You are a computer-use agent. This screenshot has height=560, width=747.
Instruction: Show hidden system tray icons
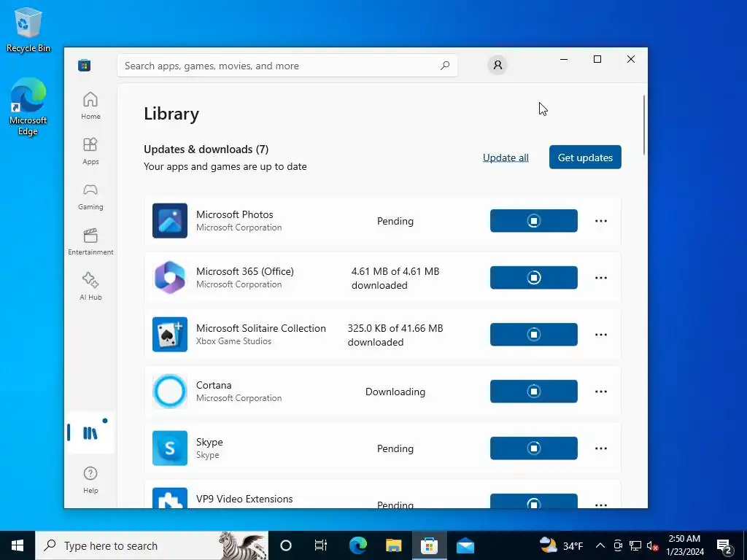(x=600, y=545)
